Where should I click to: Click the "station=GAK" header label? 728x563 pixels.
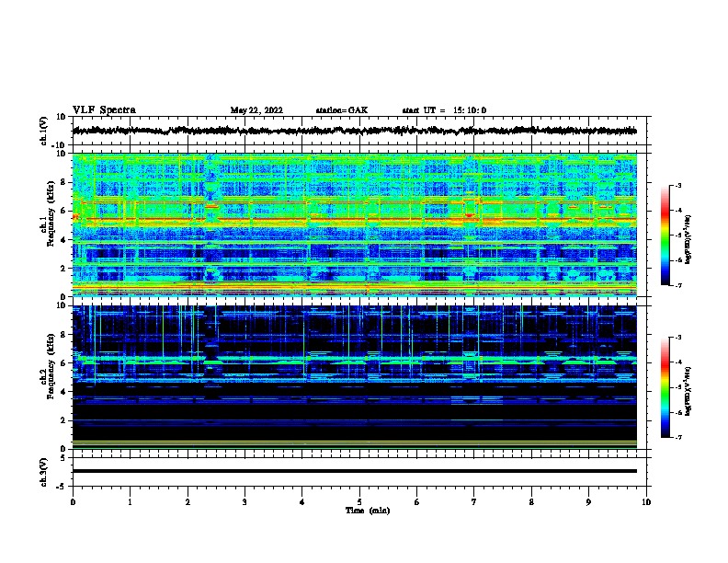point(342,110)
